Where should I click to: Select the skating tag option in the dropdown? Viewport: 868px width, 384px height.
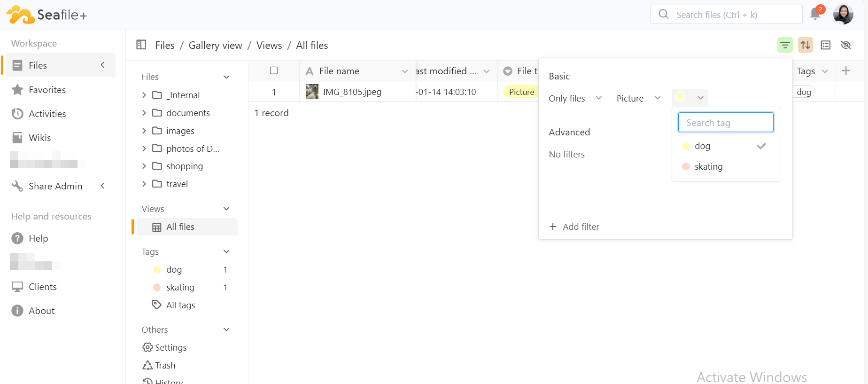click(x=708, y=166)
